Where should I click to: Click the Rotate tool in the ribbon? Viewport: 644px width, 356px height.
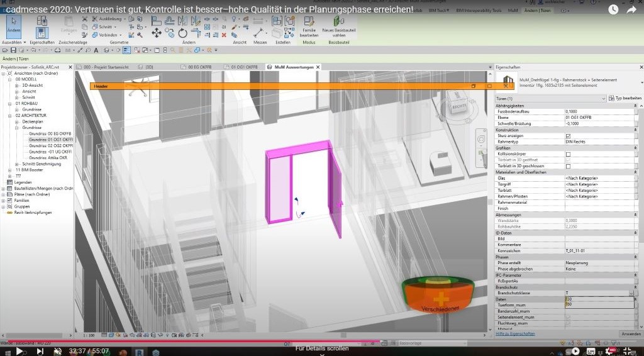click(182, 33)
